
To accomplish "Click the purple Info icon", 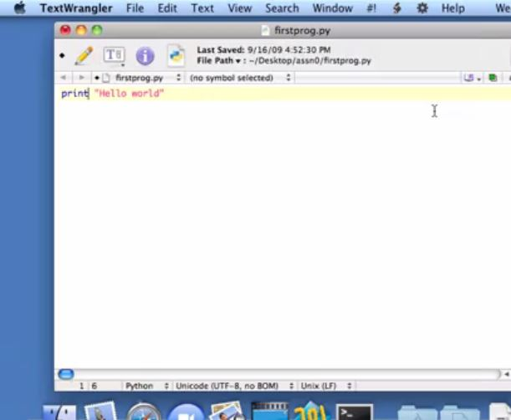I will click(145, 56).
